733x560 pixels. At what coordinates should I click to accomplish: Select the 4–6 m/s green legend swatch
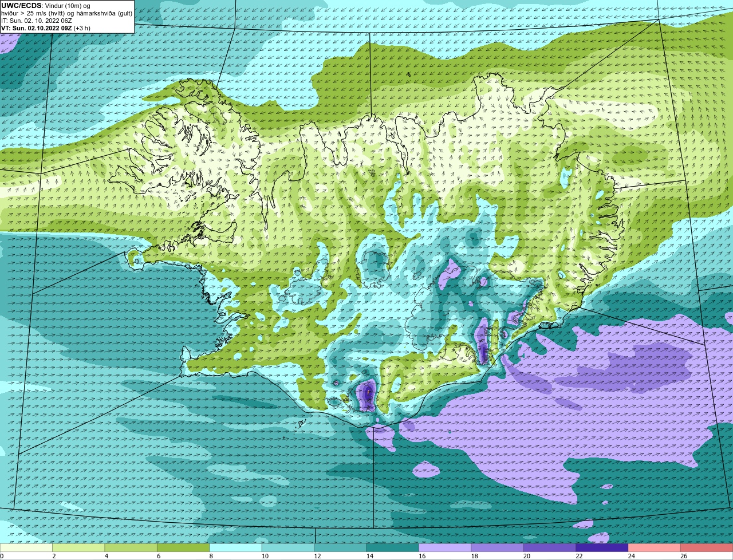click(x=131, y=547)
